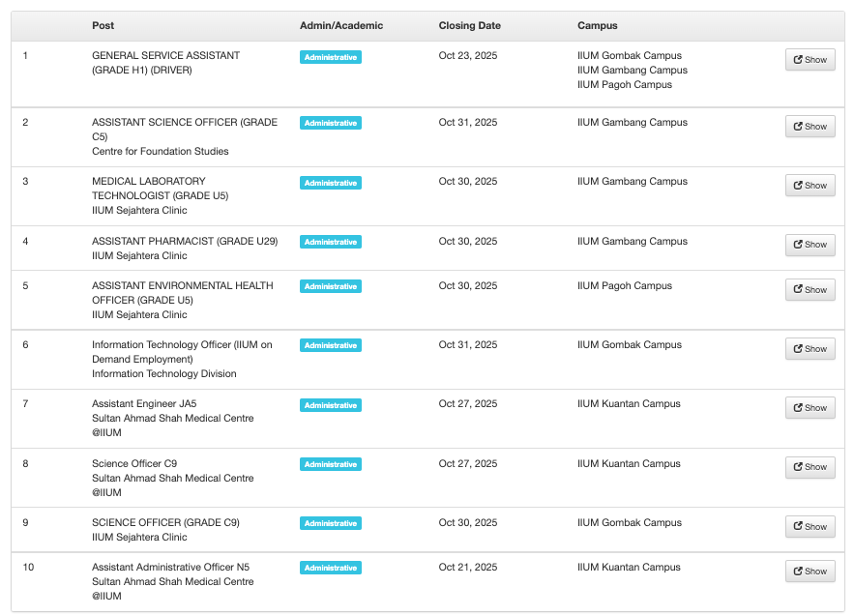
Task: Click Show on Science Officer Grade C9 Gombak
Action: point(810,527)
